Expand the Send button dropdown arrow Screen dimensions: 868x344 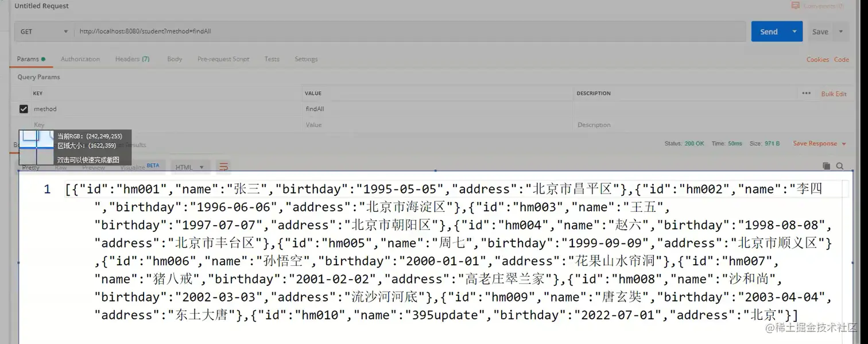coord(795,32)
